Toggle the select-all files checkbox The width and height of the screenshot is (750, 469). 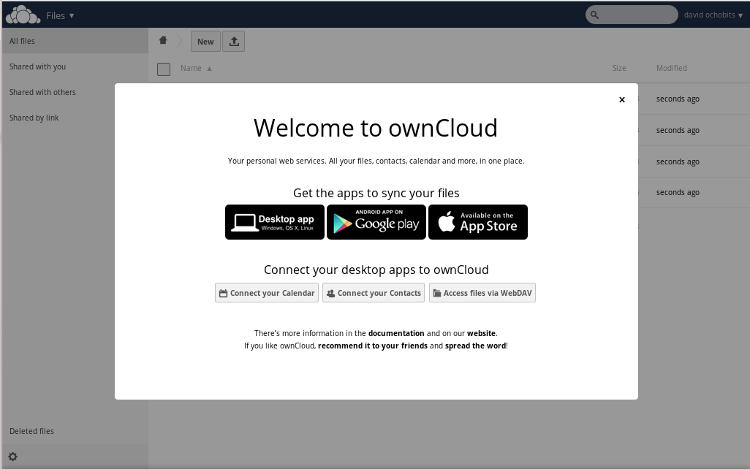[164, 69]
